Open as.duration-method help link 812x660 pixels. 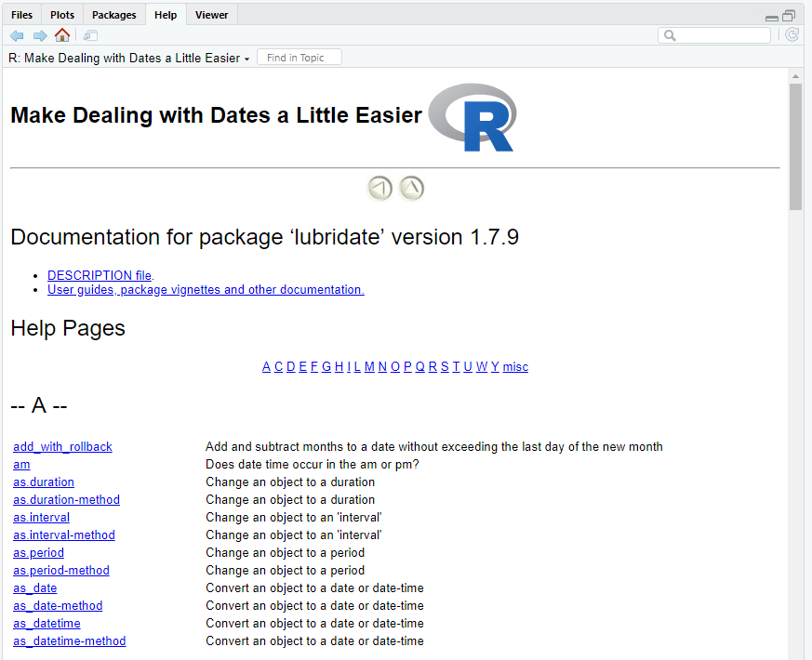[66, 499]
